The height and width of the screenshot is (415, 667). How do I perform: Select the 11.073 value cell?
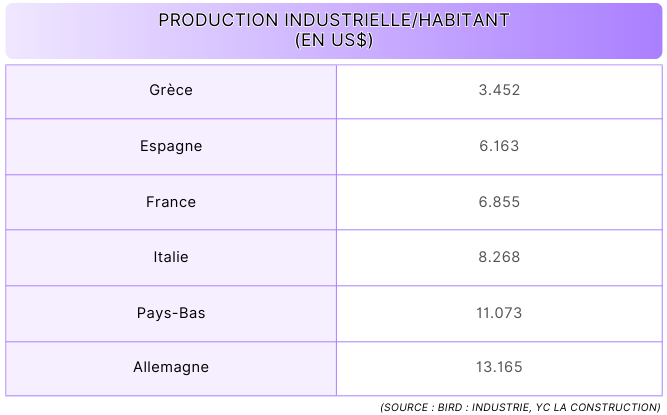(x=499, y=313)
